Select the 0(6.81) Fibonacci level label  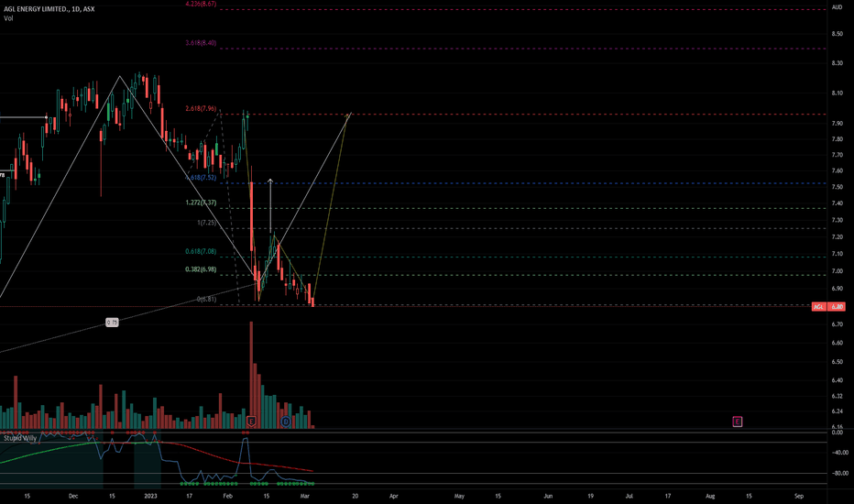click(x=206, y=299)
